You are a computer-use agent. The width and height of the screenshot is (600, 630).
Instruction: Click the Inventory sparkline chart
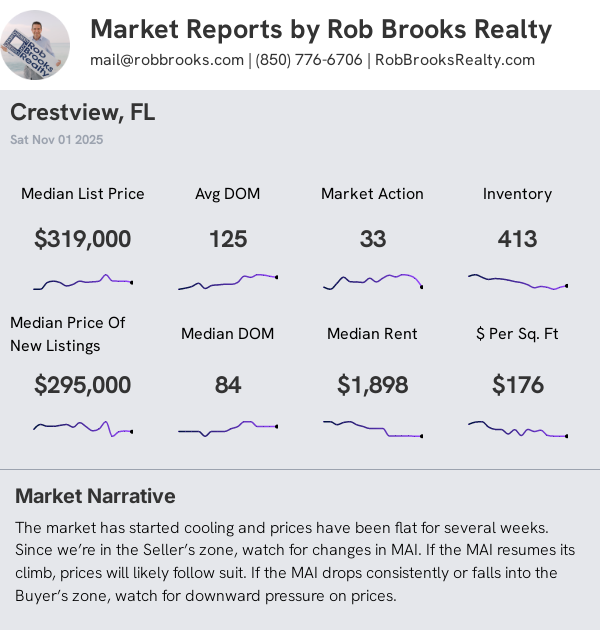(x=518, y=282)
